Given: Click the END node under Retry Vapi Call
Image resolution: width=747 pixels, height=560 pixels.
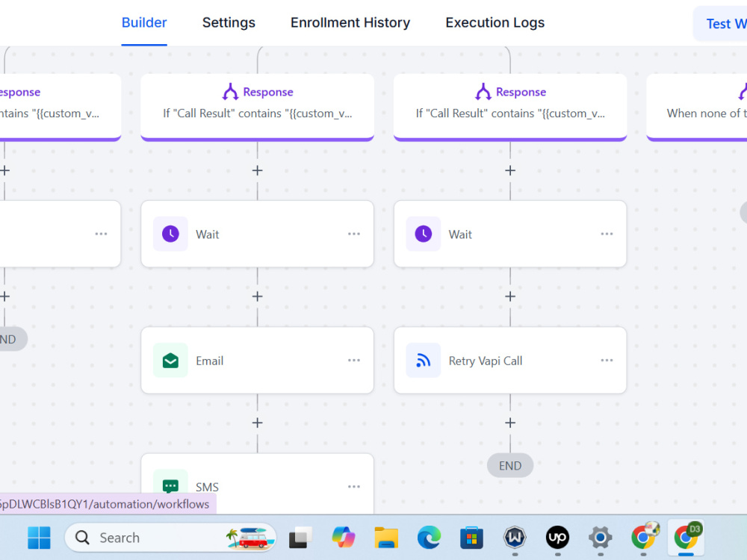Looking at the screenshot, I should coord(510,465).
